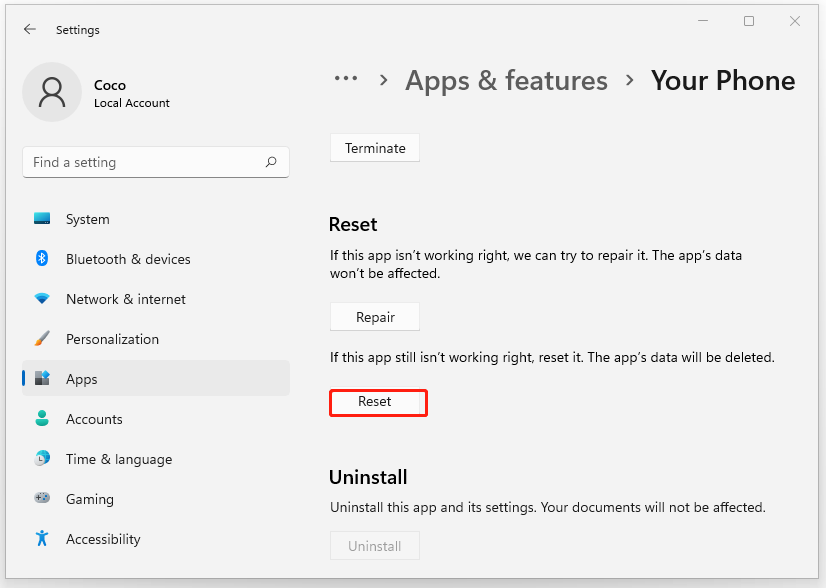Open Accounts settings
The width and height of the screenshot is (826, 588).
click(x=41, y=419)
